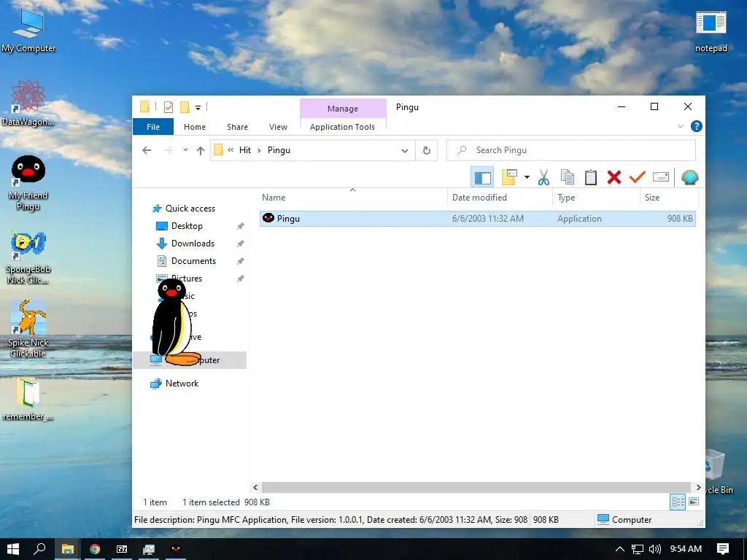Click the Help question mark icon
Screen dimensions: 747x560
[696, 126]
